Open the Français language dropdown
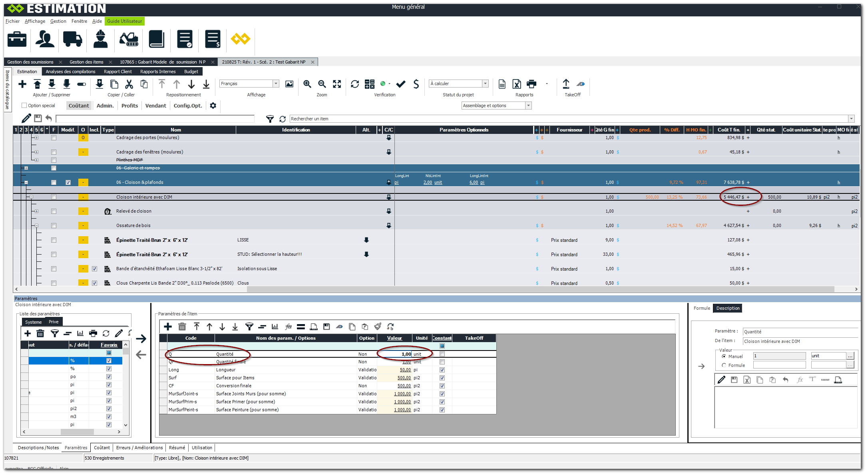 click(x=276, y=84)
